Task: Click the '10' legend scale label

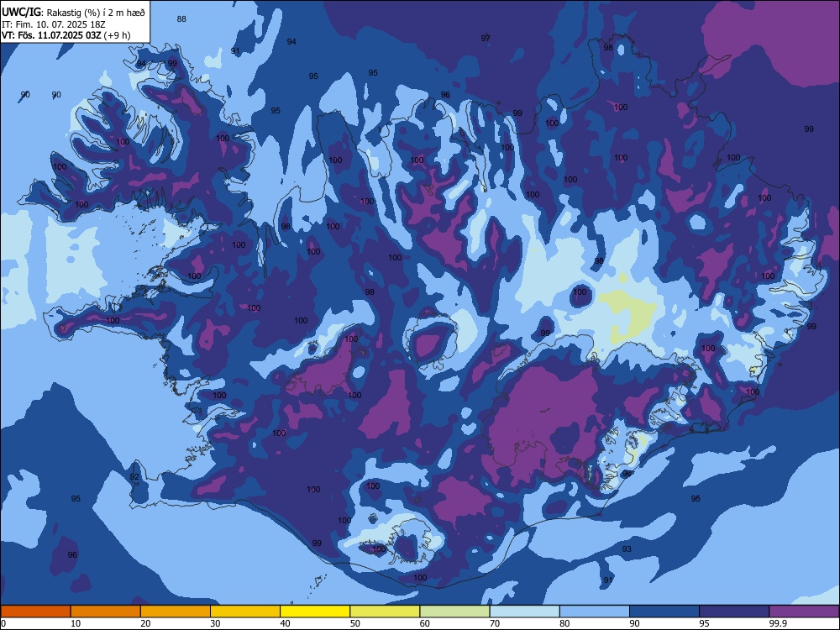Action: pyautogui.click(x=76, y=623)
